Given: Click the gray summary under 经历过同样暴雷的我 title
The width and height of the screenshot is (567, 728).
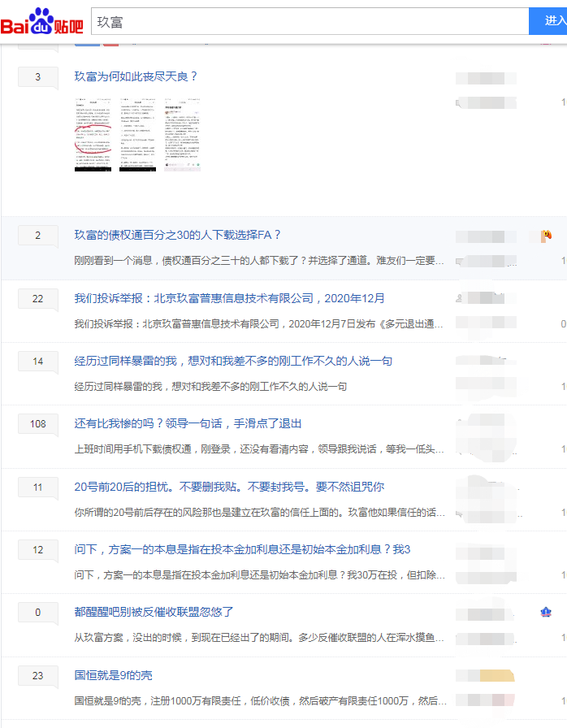Looking at the screenshot, I should tap(210, 386).
